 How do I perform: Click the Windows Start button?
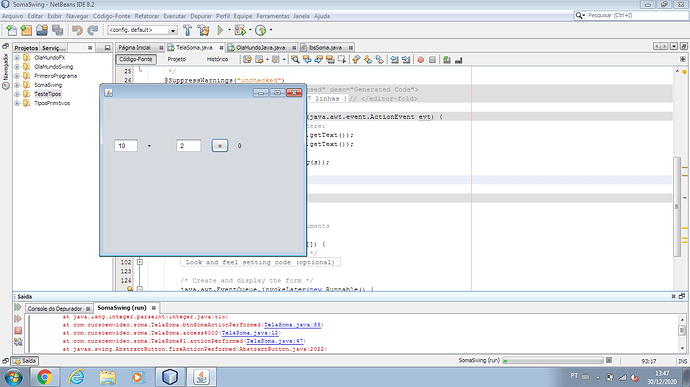[x=14, y=377]
